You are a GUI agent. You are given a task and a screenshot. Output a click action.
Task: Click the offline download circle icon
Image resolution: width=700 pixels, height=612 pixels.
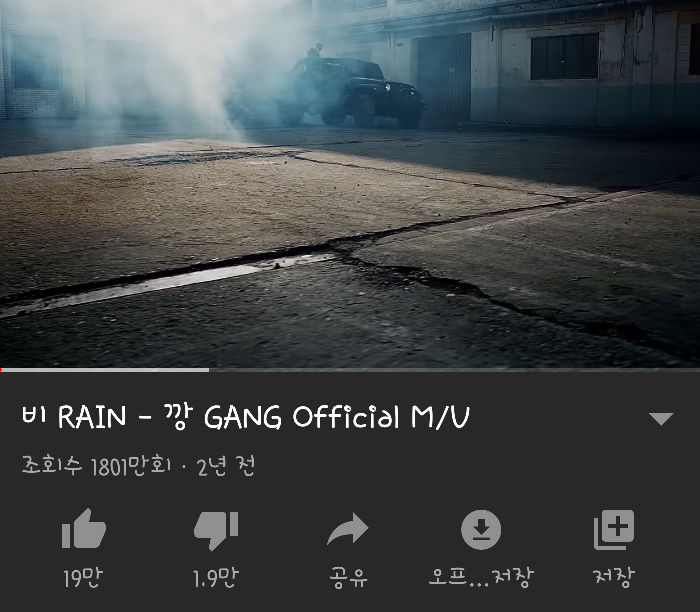(x=481, y=529)
